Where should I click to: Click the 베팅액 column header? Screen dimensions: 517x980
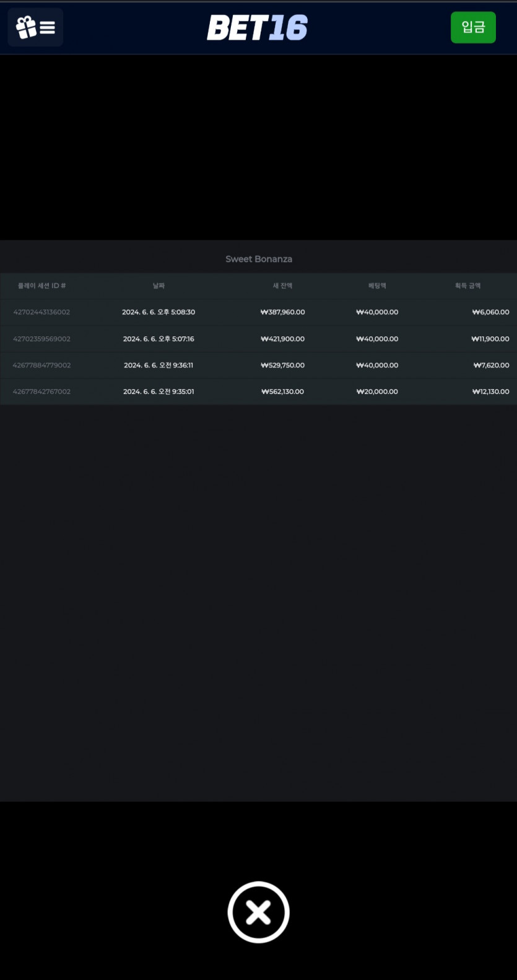(x=377, y=286)
